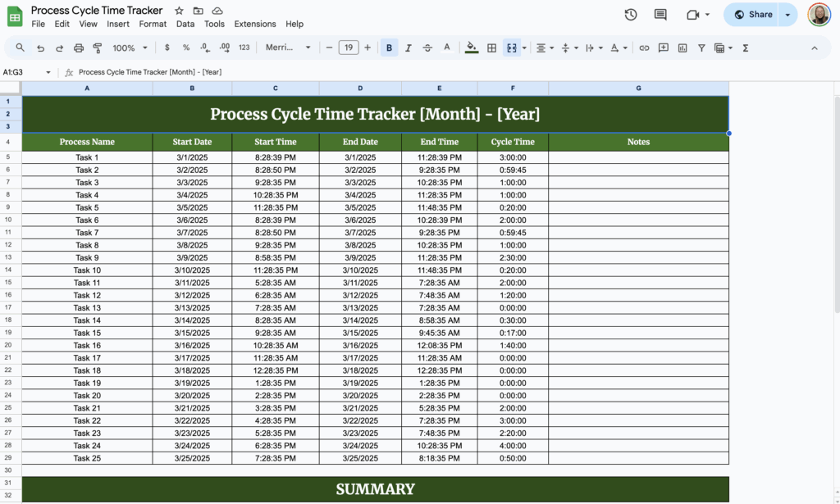Open the zoom level dropdown
Image resolution: width=840 pixels, height=504 pixels.
tap(129, 48)
